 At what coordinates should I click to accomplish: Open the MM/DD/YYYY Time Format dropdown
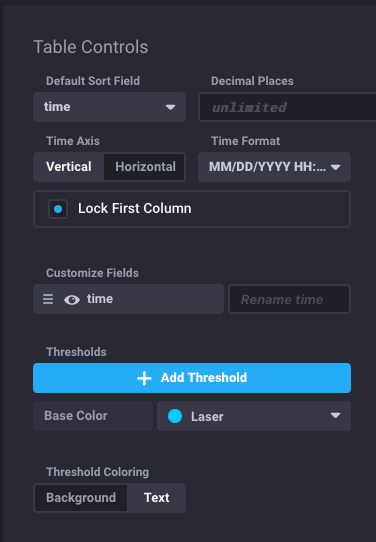click(274, 167)
